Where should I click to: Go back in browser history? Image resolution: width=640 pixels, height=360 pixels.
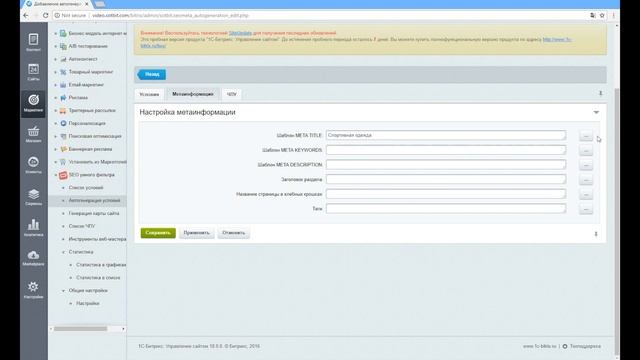coord(26,15)
